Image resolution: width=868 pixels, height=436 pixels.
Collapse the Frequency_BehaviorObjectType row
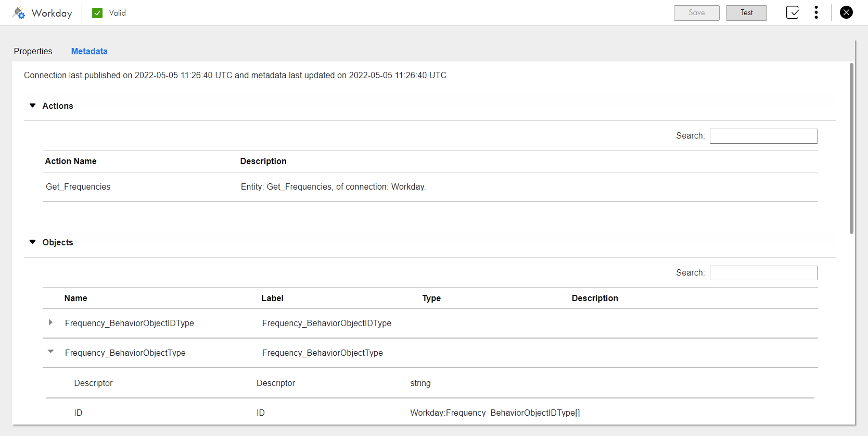50,352
